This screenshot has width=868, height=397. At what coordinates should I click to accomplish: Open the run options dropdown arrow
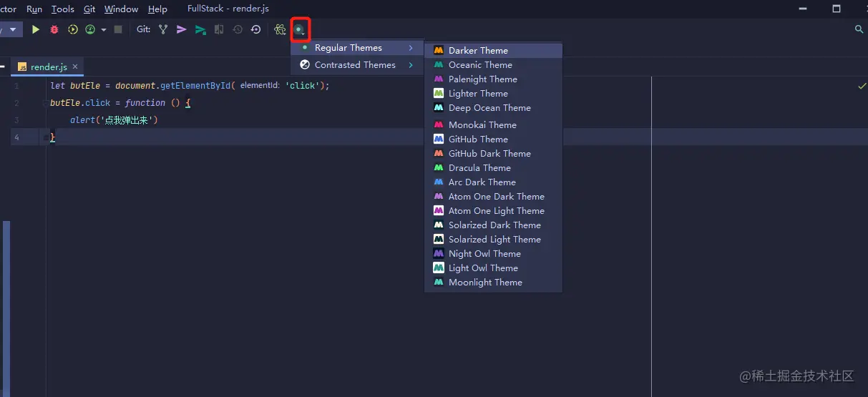(104, 30)
